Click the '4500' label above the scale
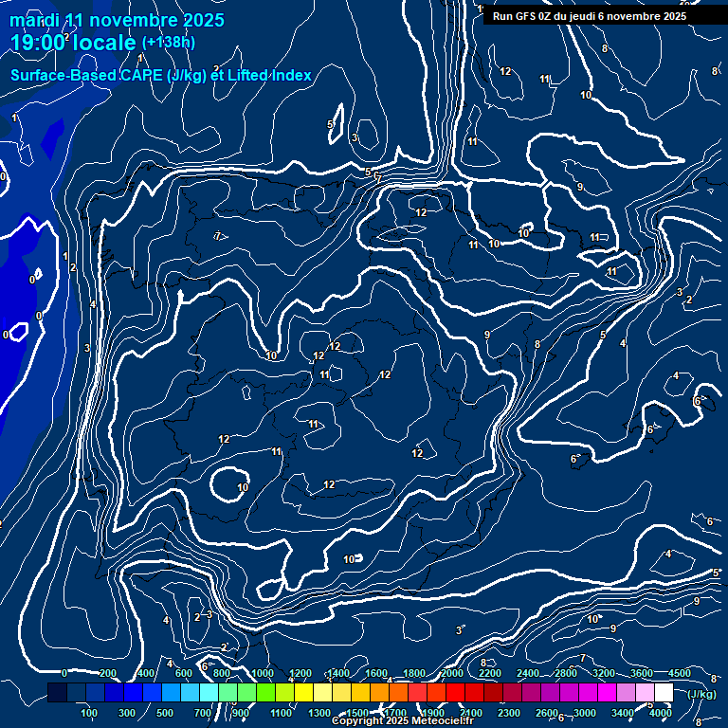 point(680,673)
